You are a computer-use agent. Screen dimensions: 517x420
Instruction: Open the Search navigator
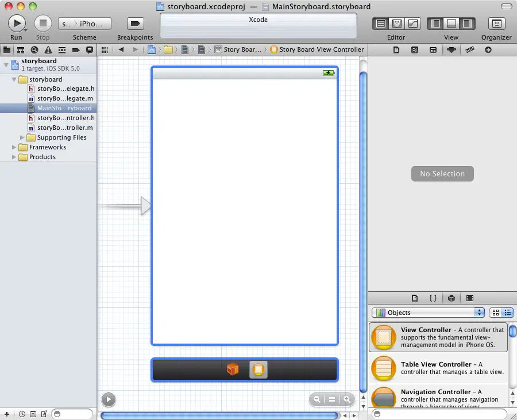[34, 50]
